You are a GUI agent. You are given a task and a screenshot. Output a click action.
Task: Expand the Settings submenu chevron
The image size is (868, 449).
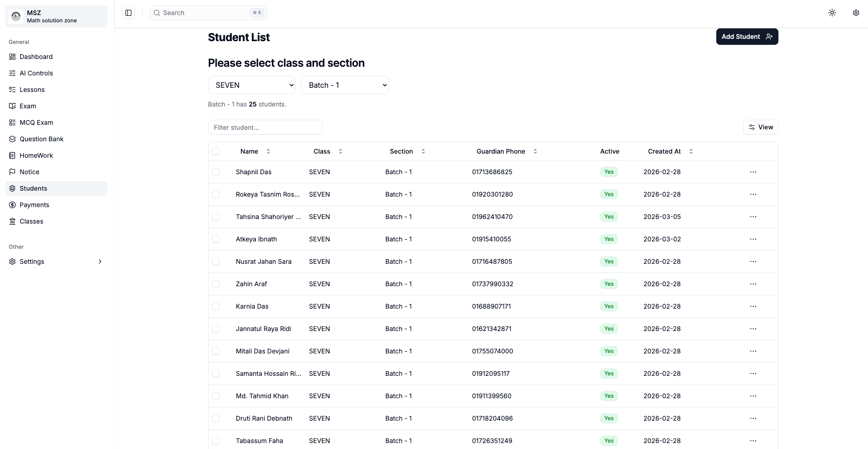tap(100, 262)
